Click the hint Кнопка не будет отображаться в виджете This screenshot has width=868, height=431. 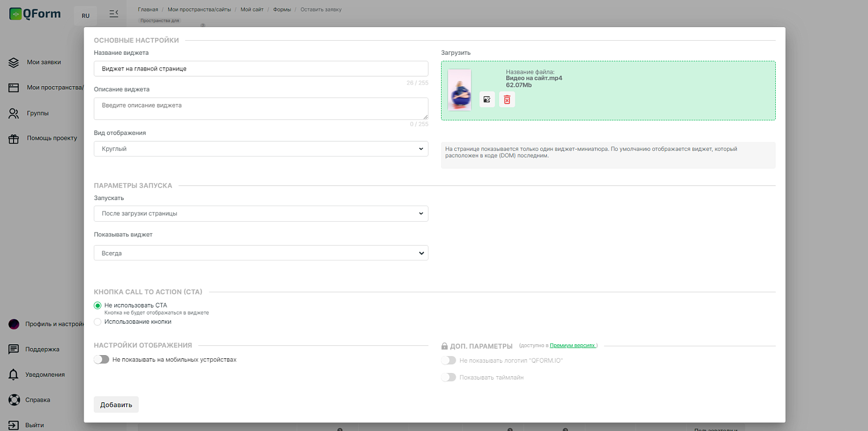[157, 313]
